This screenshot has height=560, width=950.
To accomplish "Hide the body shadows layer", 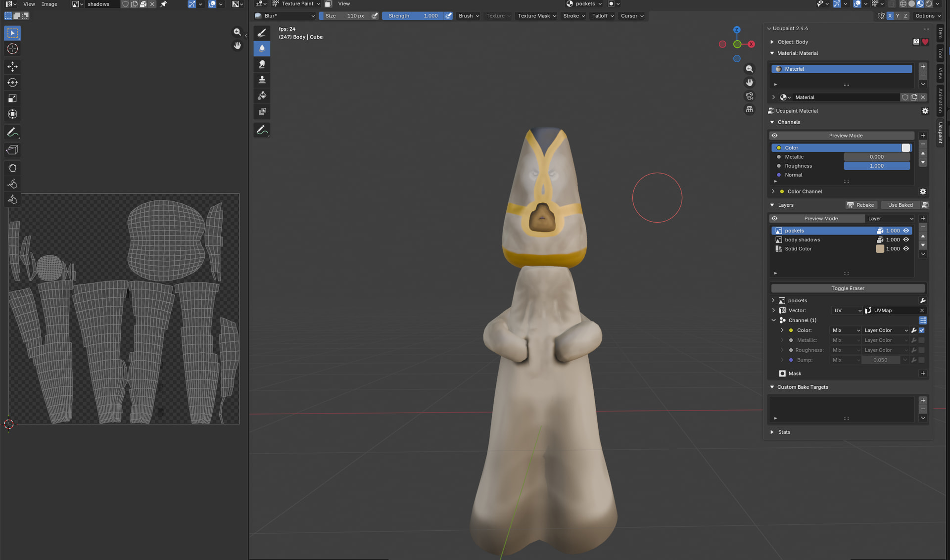I will click(x=906, y=240).
